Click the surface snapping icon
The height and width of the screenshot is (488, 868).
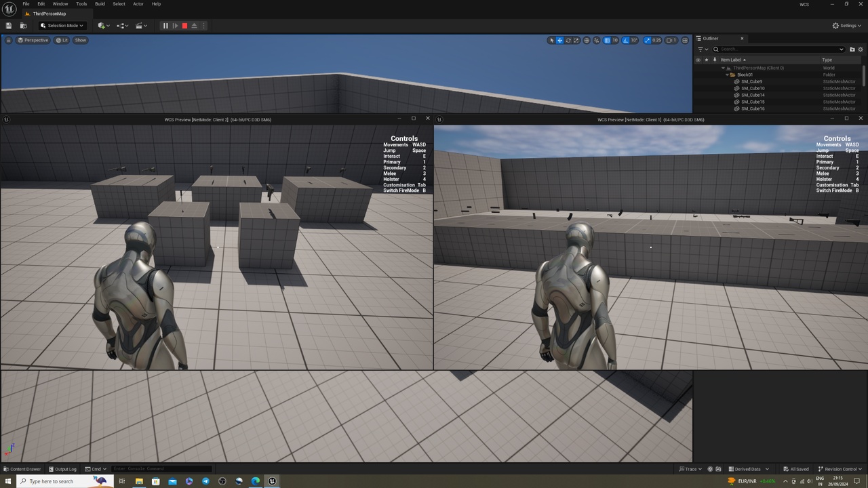[x=597, y=40]
